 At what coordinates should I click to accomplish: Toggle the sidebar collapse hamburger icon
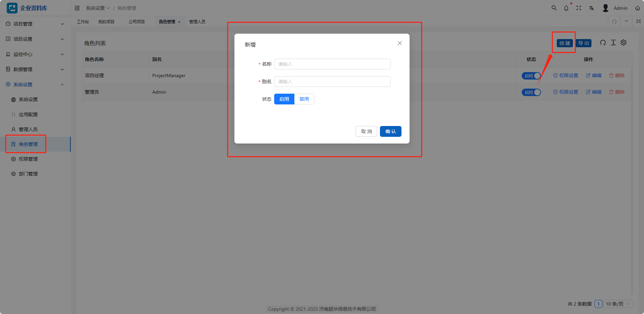pos(77,8)
